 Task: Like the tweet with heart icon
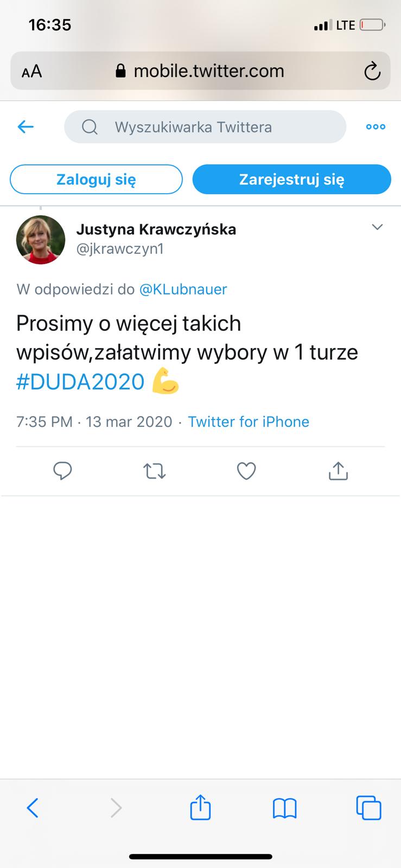coord(246,471)
